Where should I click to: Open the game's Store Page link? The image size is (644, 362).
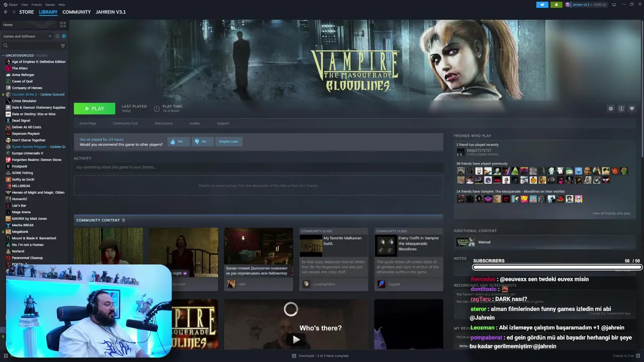pyautogui.click(x=88, y=123)
